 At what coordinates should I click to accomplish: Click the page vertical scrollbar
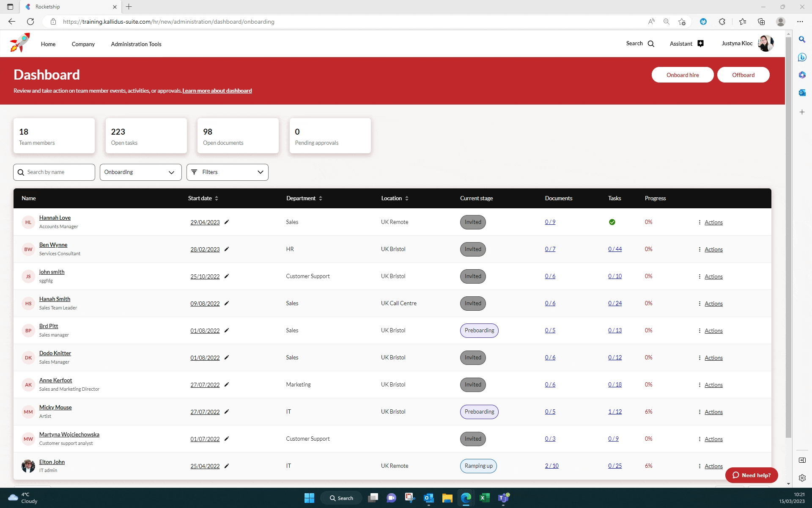coord(788,237)
